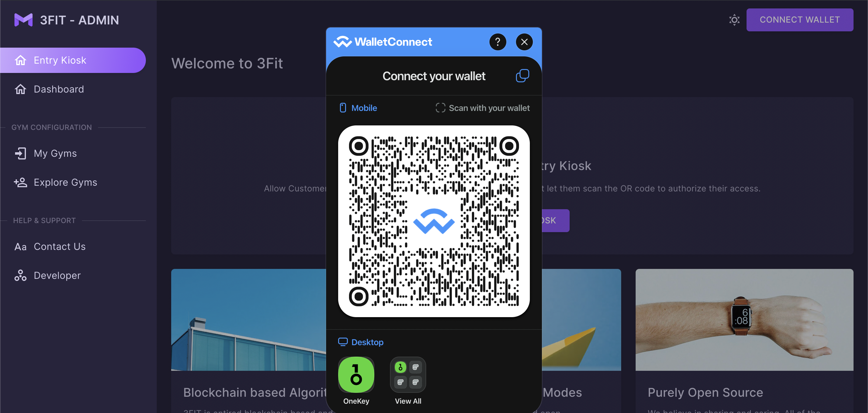Switch to Scan with your wallet tab
Image resolution: width=868 pixels, height=413 pixels.
483,108
